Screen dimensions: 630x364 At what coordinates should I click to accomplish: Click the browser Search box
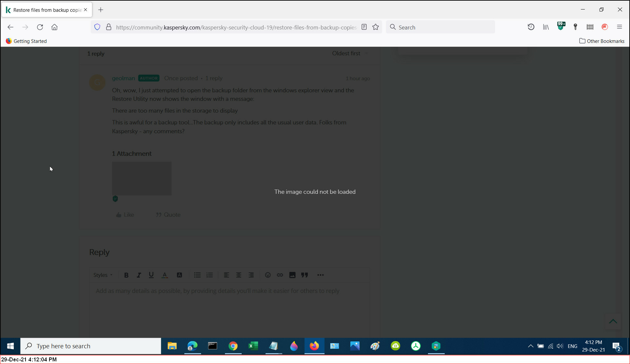coord(440,27)
